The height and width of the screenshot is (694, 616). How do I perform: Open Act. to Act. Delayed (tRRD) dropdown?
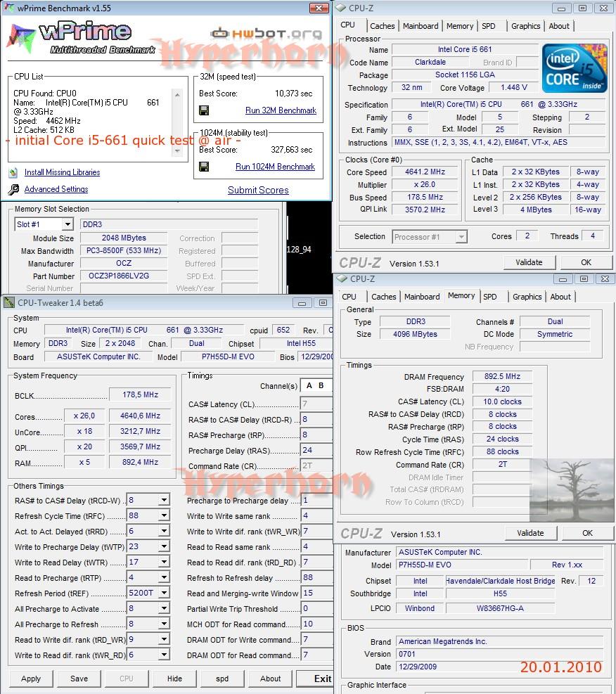(x=164, y=531)
